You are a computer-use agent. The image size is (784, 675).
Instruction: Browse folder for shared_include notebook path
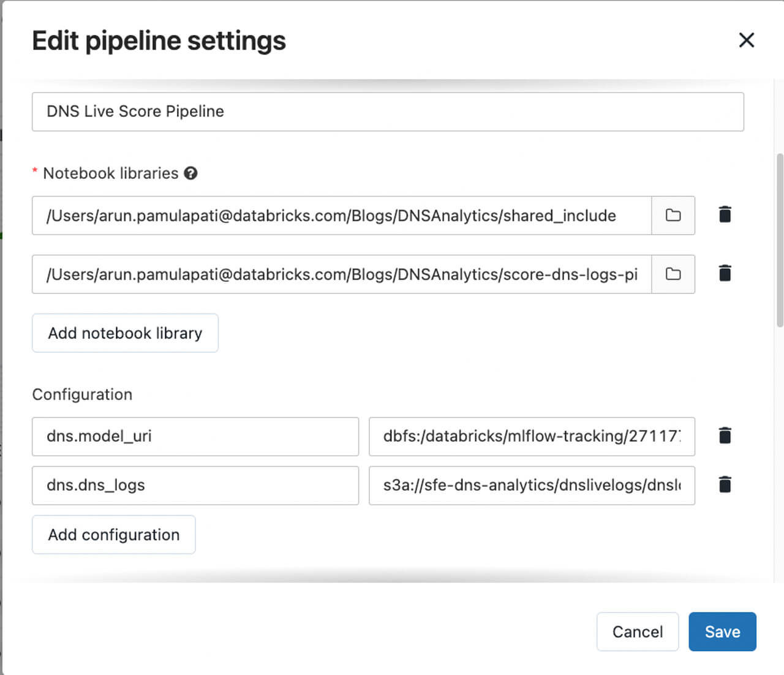[673, 215]
